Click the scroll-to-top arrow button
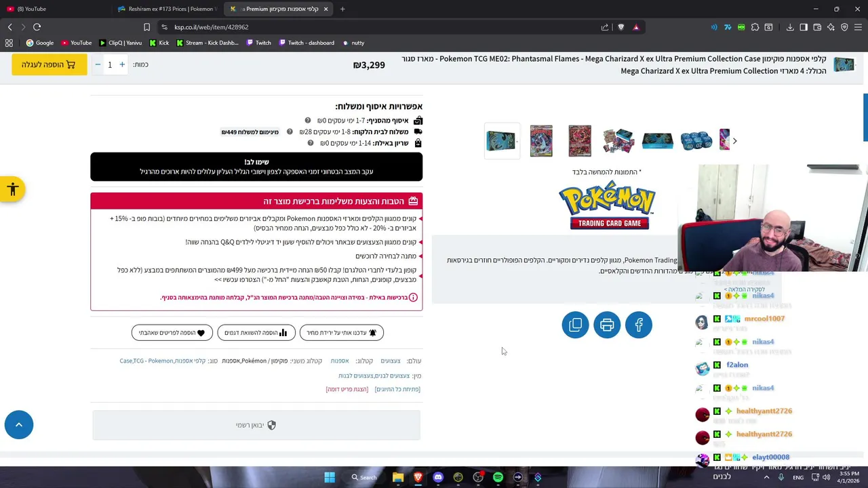Image resolution: width=868 pixels, height=488 pixels. tap(19, 425)
